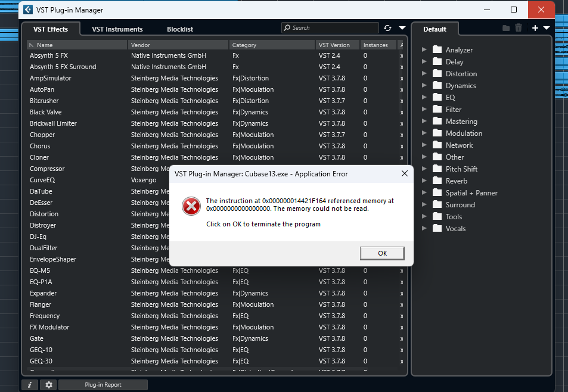Click the folder icon next to Distortion
Viewport: 568px width, 392px height.
pyautogui.click(x=437, y=73)
